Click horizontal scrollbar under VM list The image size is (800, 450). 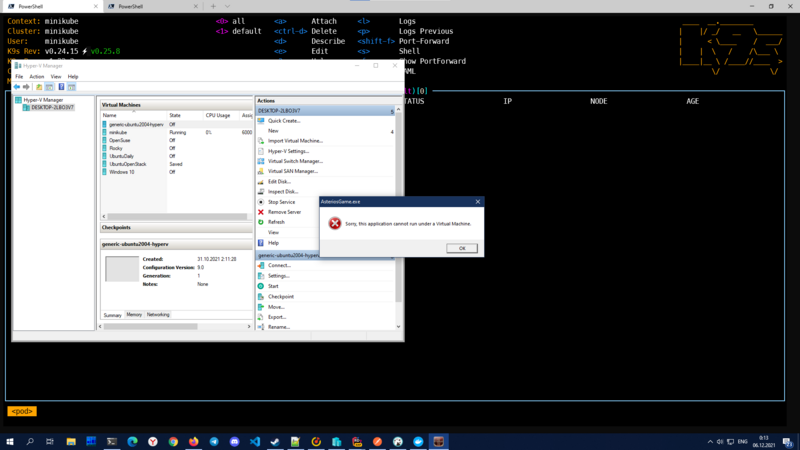pyautogui.click(x=177, y=216)
